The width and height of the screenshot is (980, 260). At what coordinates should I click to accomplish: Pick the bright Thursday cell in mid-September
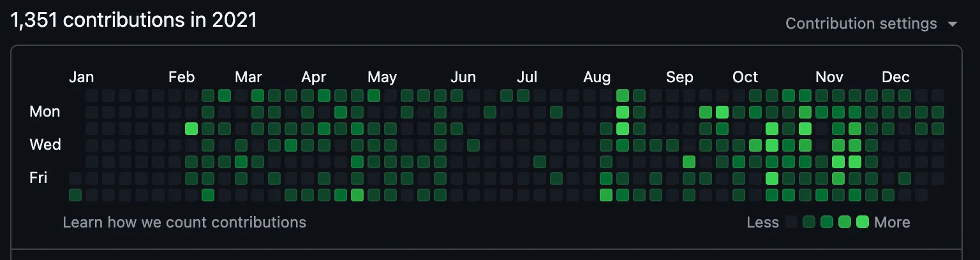(x=689, y=162)
